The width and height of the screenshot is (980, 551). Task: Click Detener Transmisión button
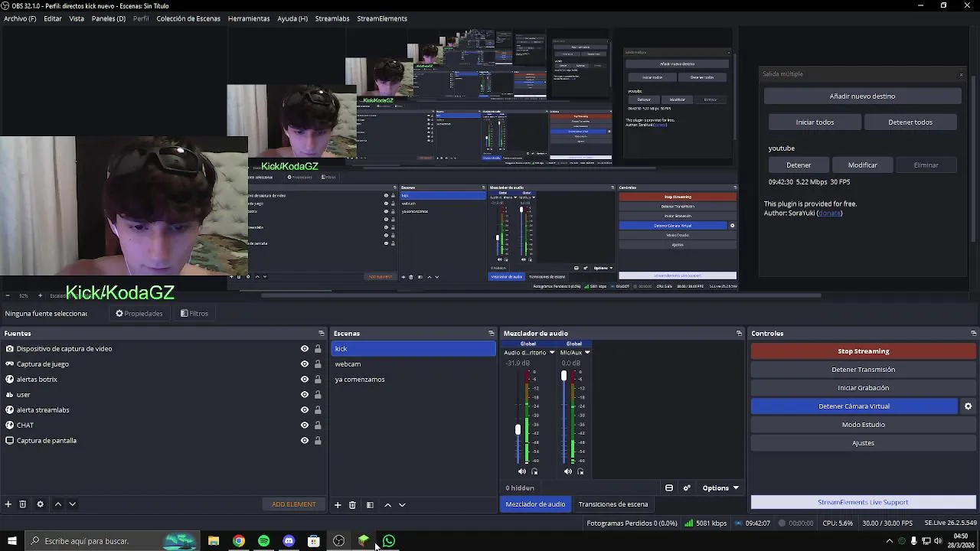coord(863,370)
